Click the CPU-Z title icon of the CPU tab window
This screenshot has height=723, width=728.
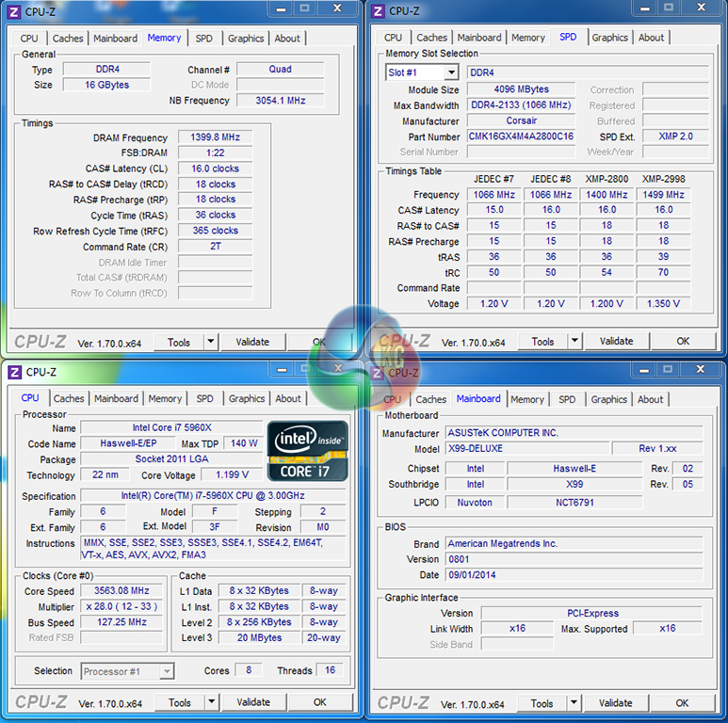click(14, 372)
